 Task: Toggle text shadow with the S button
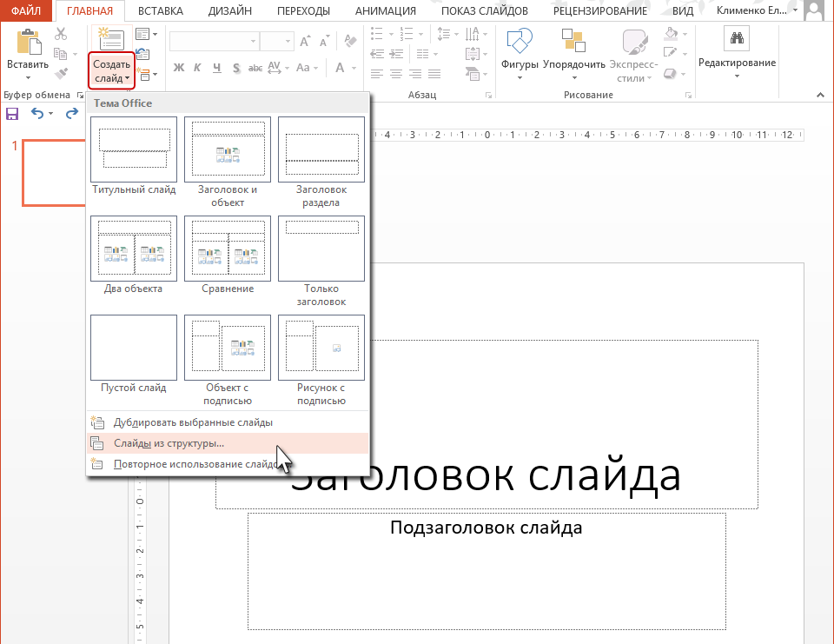(x=236, y=68)
